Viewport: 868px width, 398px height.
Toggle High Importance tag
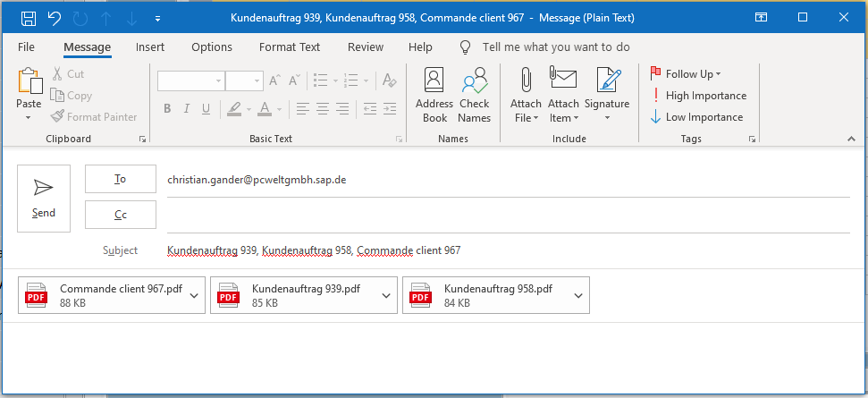(699, 95)
